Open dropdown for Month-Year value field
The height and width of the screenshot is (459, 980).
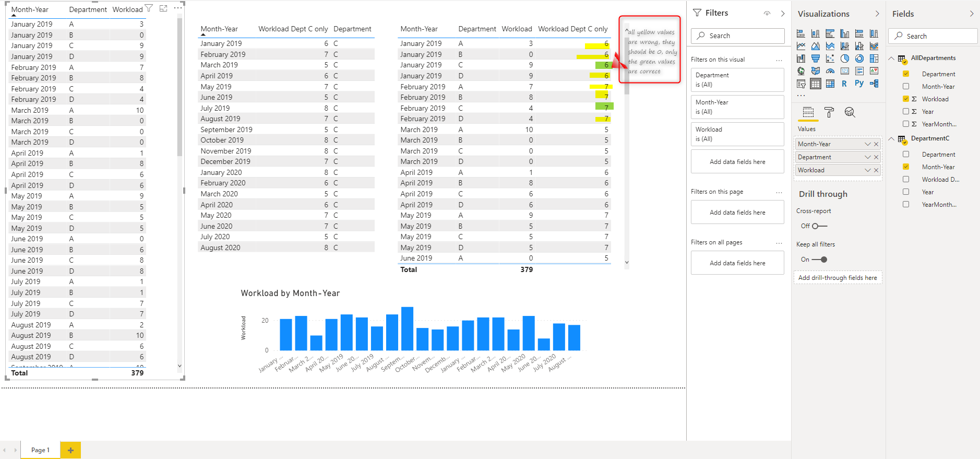tap(868, 144)
